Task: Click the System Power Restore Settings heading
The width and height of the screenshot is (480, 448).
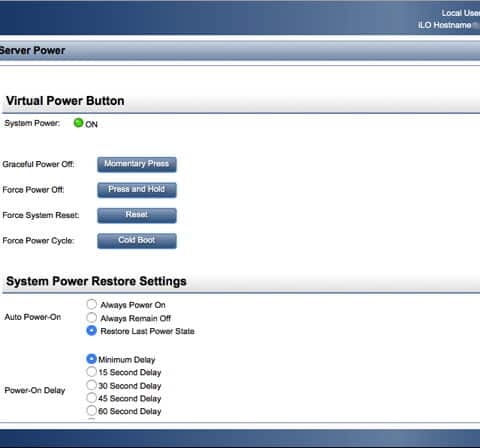Action: (96, 281)
